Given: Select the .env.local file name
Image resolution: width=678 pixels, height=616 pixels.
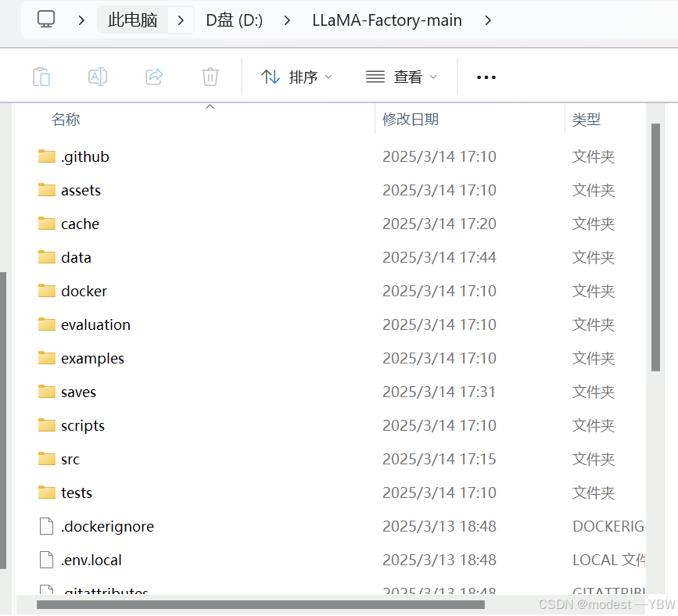Looking at the screenshot, I should (91, 560).
